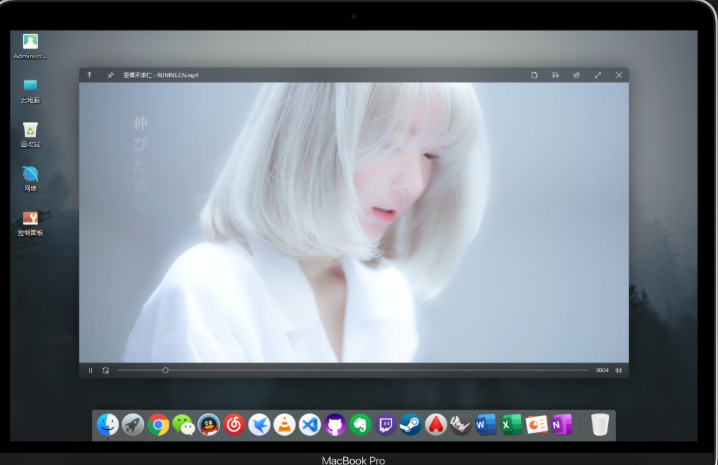This screenshot has height=465, width=718.
Task: Open Microsoft Word from the dock
Action: [x=486, y=425]
